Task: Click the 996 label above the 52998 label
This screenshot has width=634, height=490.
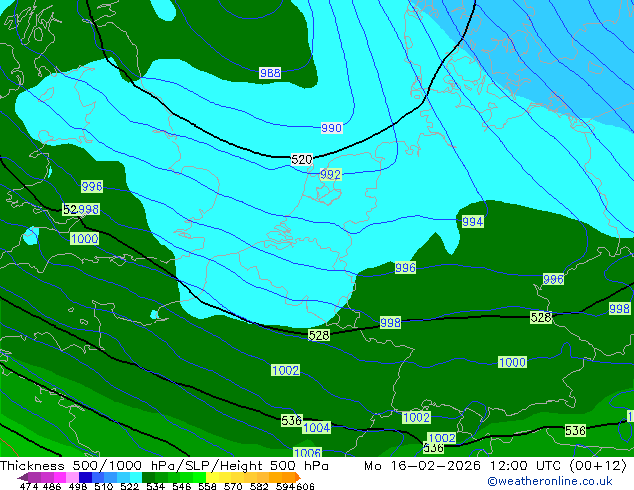Action: pyautogui.click(x=92, y=186)
